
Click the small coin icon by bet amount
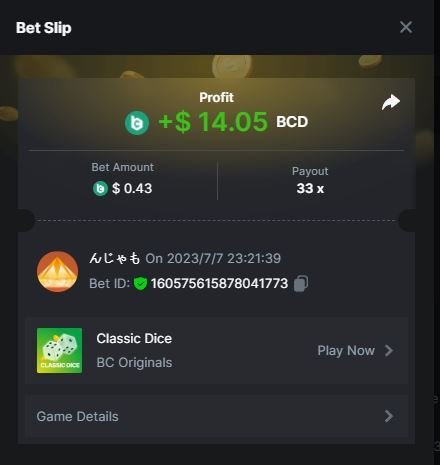click(x=100, y=189)
